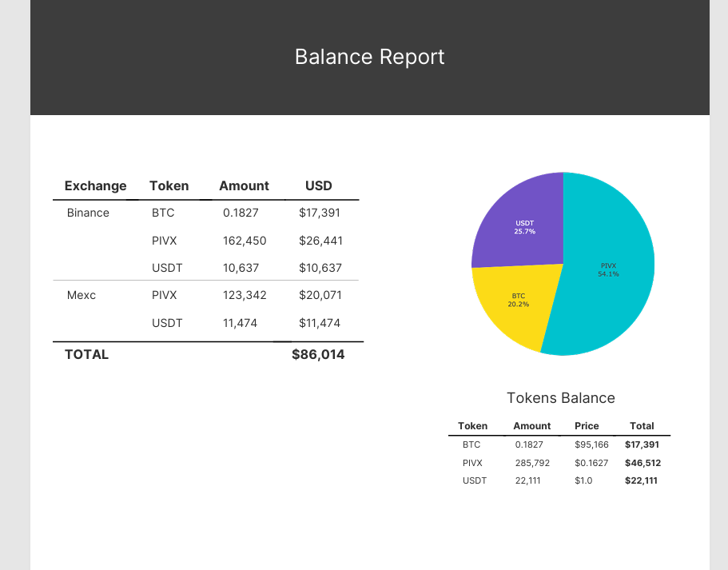Click the Amount header in exchange table

click(x=244, y=185)
